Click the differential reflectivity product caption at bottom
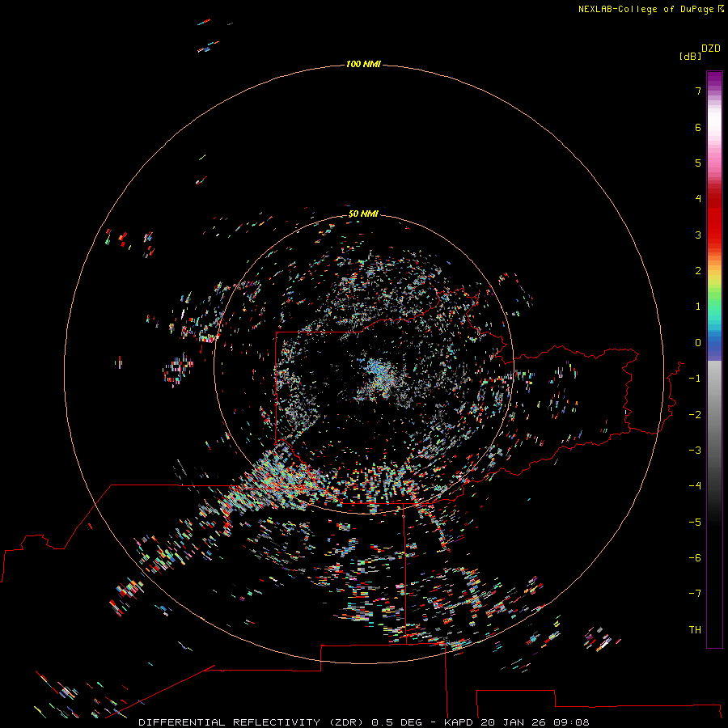Image resolution: width=728 pixels, height=728 pixels. [x=363, y=722]
